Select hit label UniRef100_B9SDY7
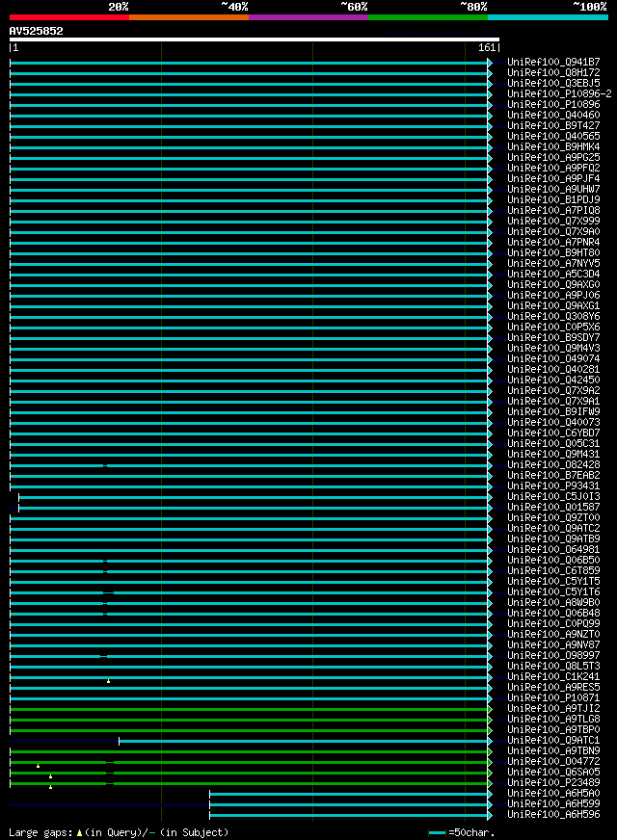617x840 pixels. [553, 337]
